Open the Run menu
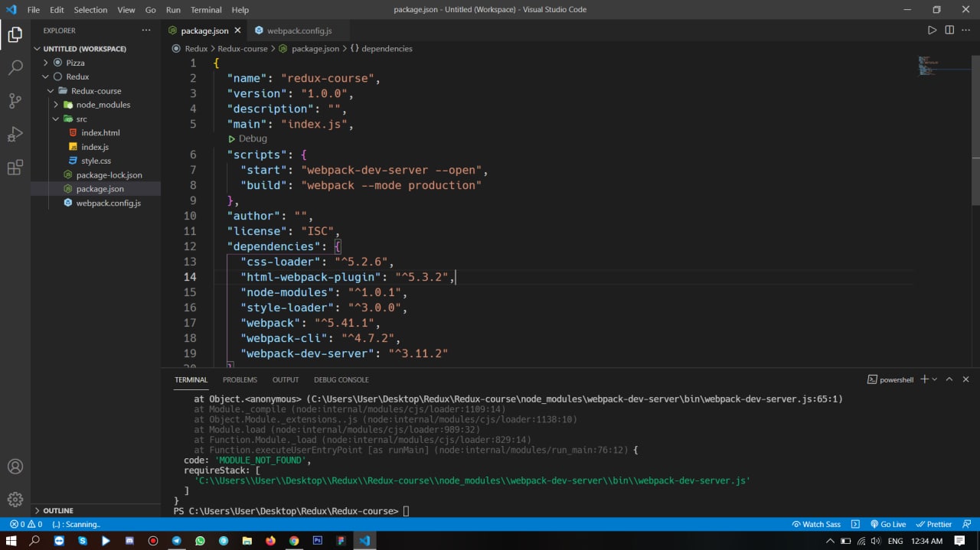 click(x=173, y=10)
